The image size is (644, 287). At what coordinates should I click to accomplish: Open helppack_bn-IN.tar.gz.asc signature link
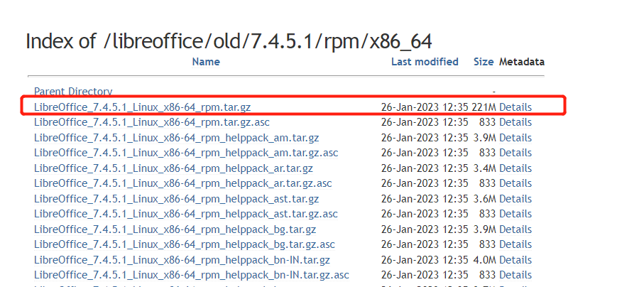coord(192,275)
